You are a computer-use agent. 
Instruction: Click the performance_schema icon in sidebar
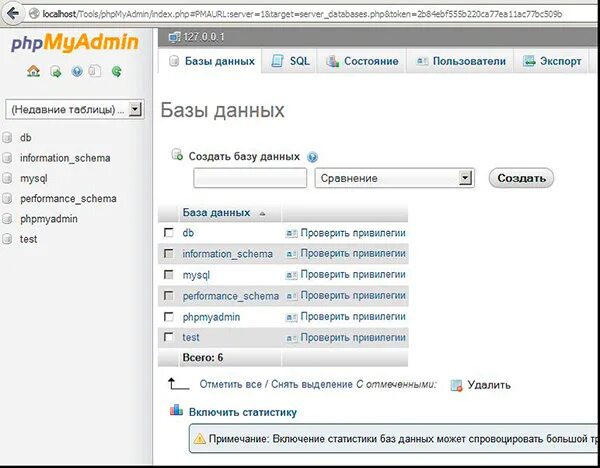(x=7, y=198)
